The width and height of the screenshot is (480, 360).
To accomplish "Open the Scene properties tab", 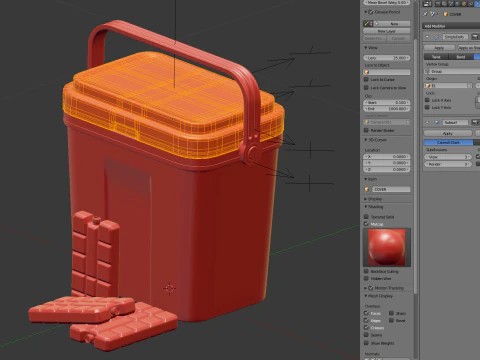I will pyautogui.click(x=451, y=4).
